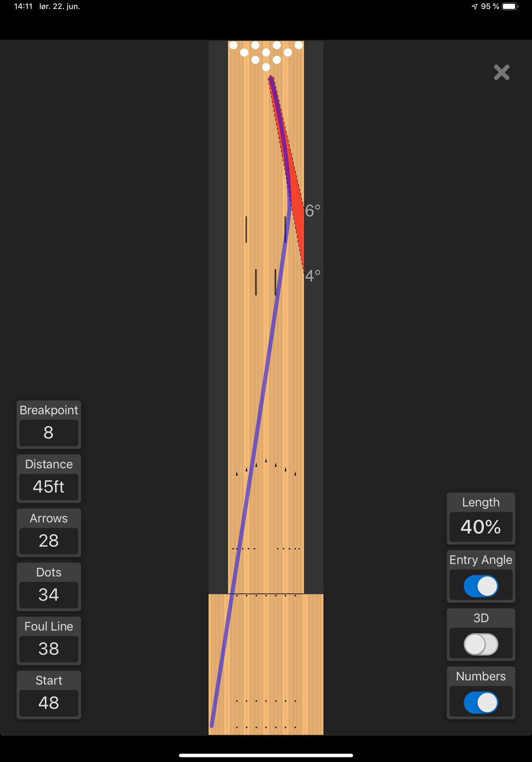Tap the location arrow status icon

pos(475,6)
